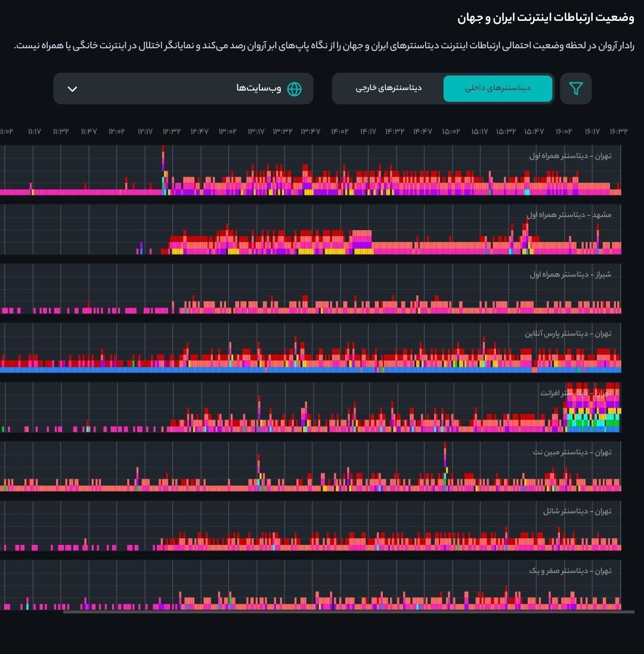Click the تهران - دیتاسنتر صفر و یک label
The height and width of the screenshot is (654, 644).
pos(569,571)
